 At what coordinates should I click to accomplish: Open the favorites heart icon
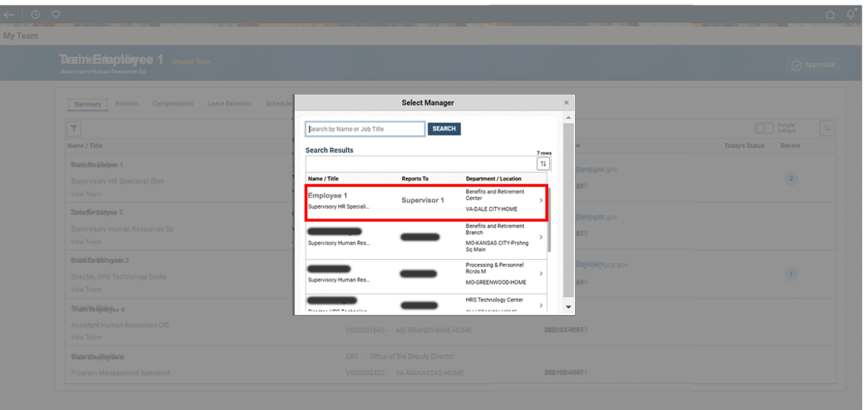point(56,15)
